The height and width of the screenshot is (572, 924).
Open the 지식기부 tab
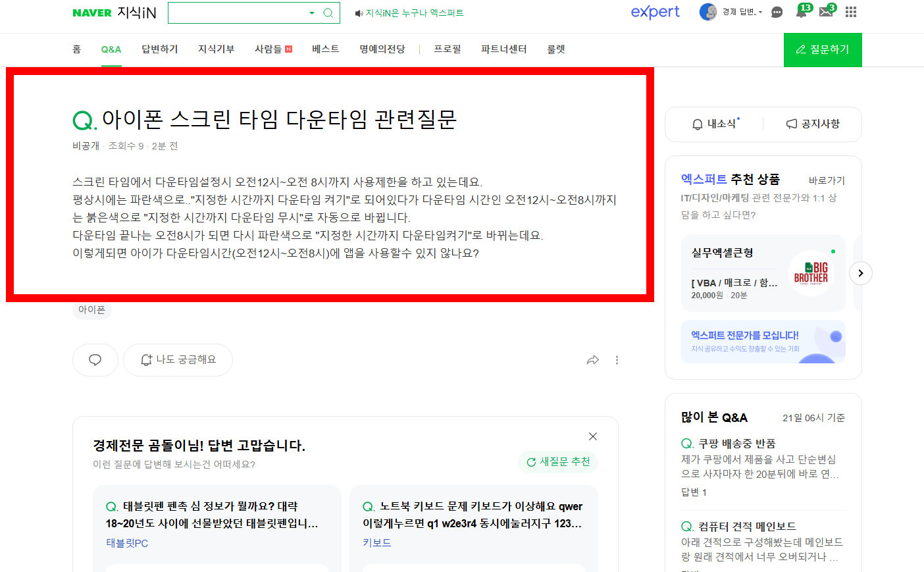tap(217, 49)
